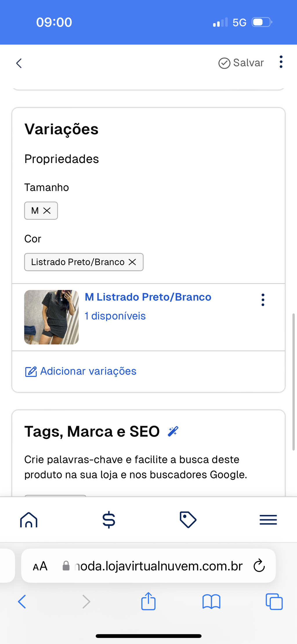The height and width of the screenshot is (644, 297).
Task: Click Adicionar variações
Action: [81, 371]
